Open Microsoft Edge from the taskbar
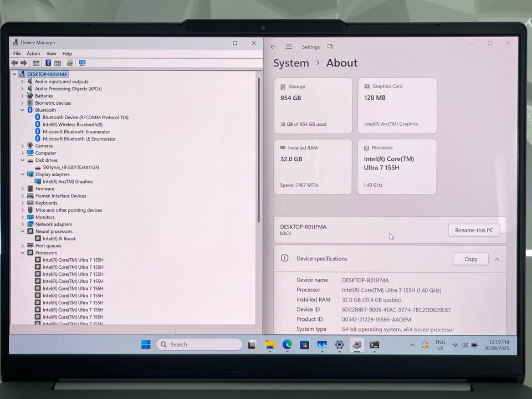The width and height of the screenshot is (532, 399). [x=287, y=345]
